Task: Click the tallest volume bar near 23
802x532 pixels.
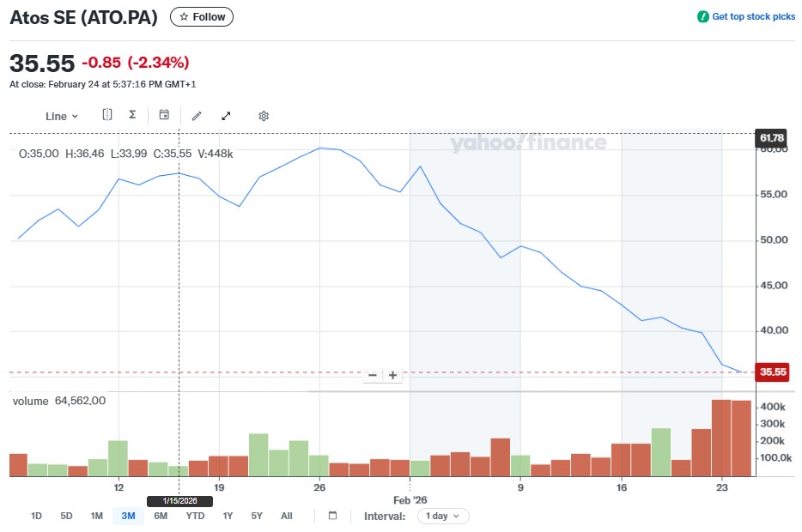Action: 721,438
